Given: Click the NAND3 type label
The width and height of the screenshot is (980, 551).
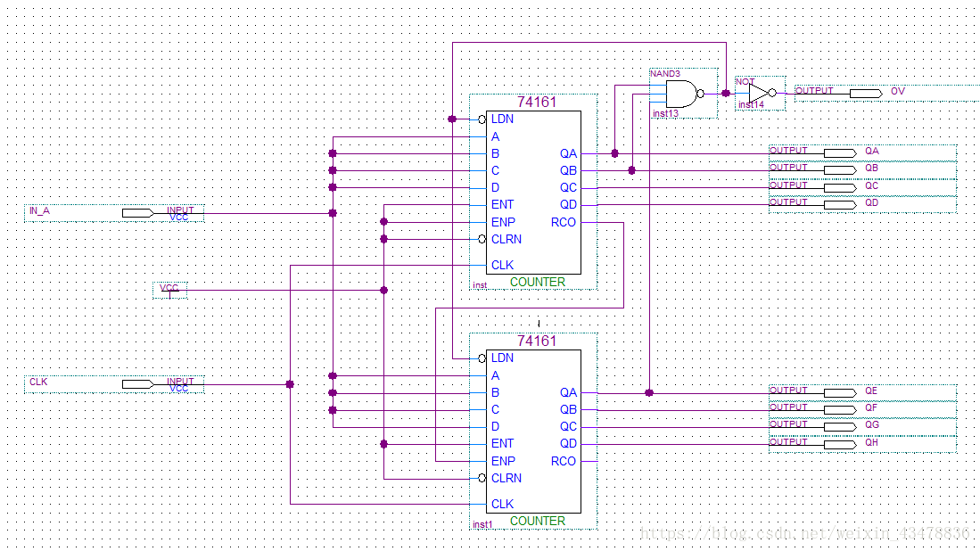Looking at the screenshot, I should click(x=665, y=74).
